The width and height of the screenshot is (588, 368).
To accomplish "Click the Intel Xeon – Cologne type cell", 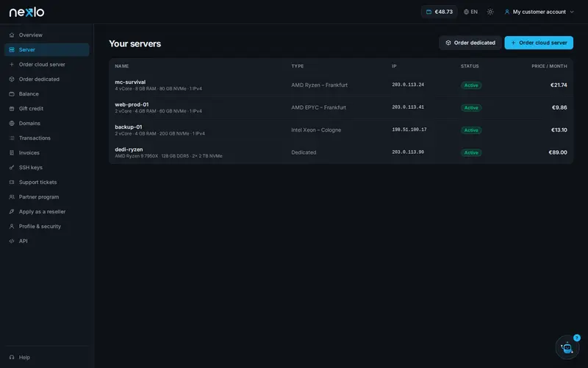I will tap(316, 130).
